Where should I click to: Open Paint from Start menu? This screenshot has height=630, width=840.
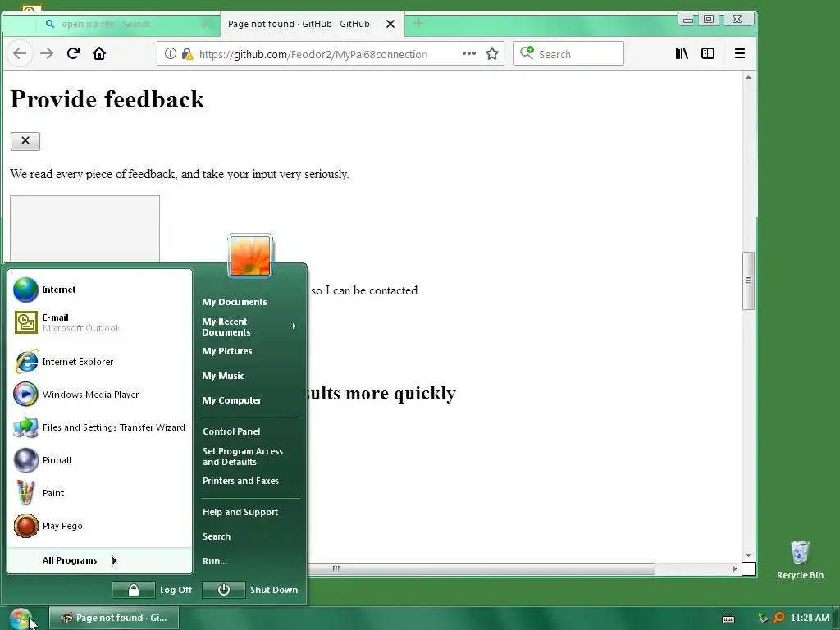click(x=100, y=493)
